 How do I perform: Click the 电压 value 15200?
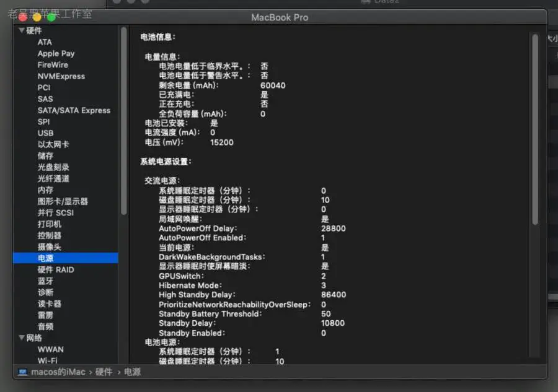(222, 142)
